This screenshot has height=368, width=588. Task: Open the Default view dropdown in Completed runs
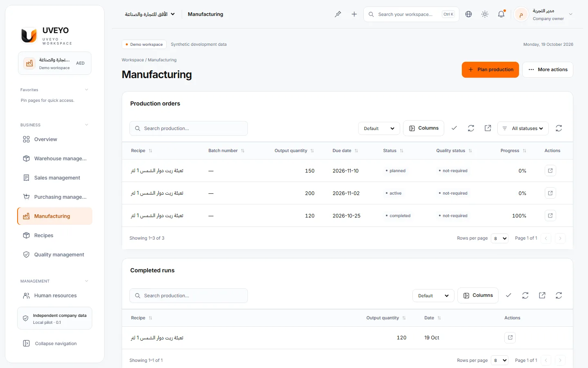pos(433,296)
